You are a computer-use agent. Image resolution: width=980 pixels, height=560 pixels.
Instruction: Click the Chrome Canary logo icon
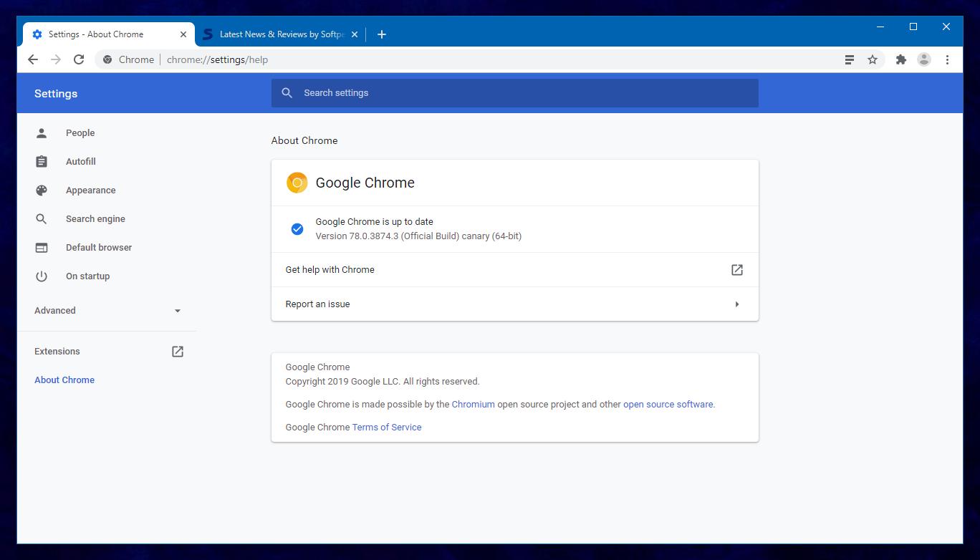(x=297, y=183)
